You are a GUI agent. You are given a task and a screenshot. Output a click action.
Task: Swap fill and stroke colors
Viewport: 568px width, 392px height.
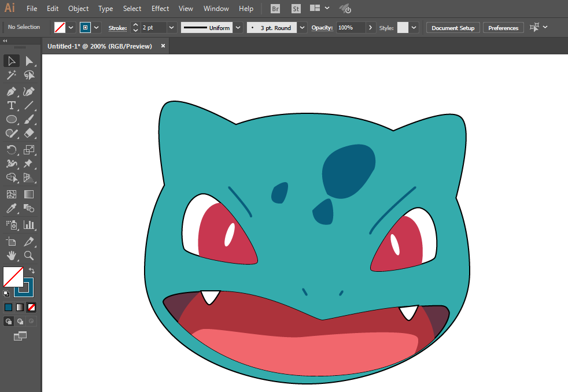pos(31,271)
